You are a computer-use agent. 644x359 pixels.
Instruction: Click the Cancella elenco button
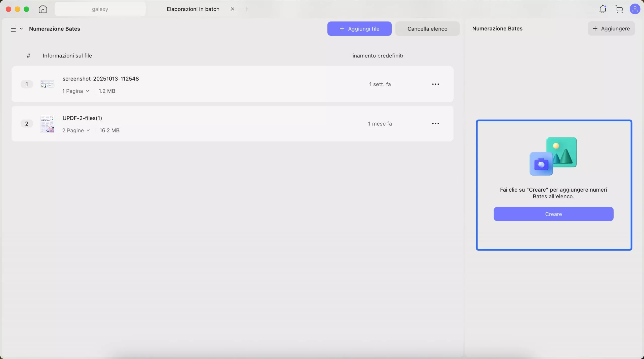pos(427,29)
